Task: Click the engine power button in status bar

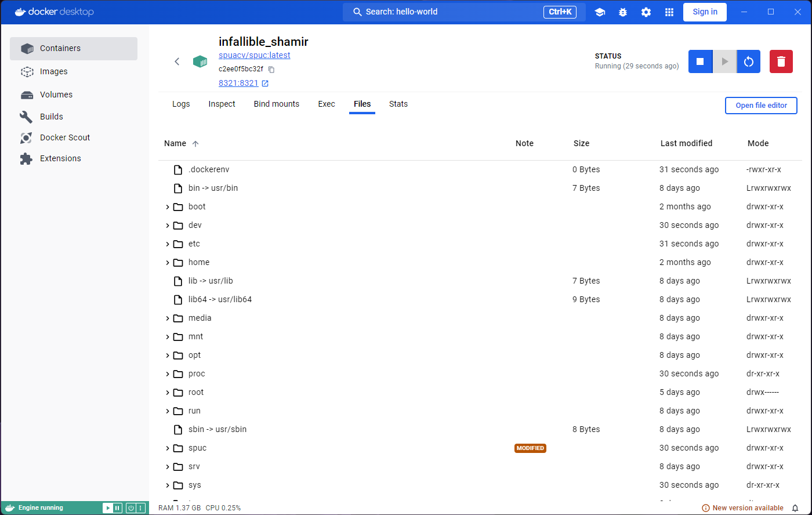Action: pos(131,508)
